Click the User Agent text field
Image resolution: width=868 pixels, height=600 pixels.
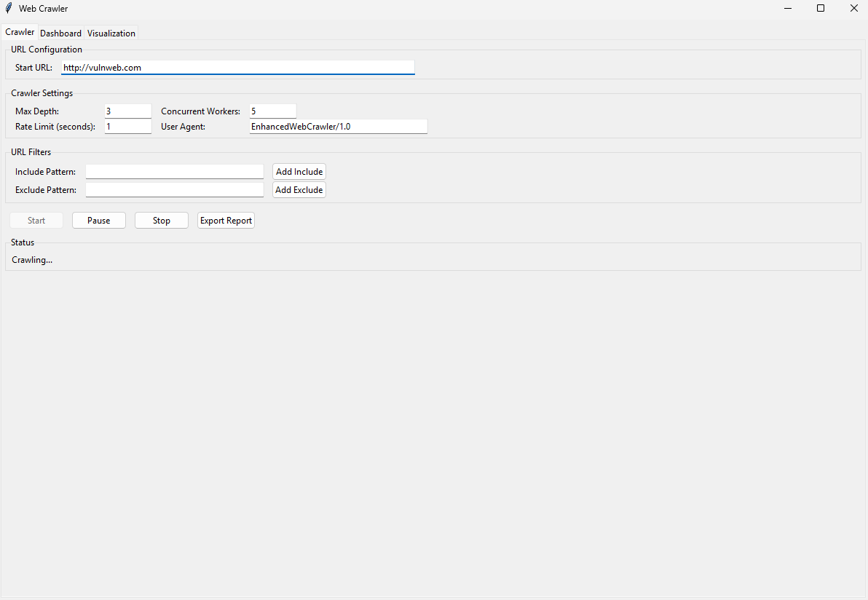pos(338,127)
